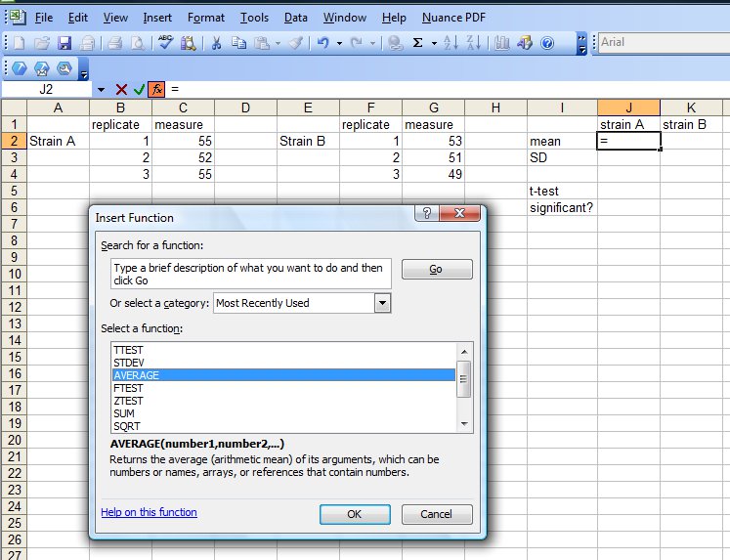This screenshot has width=730, height=560.
Task: Expand the Redo history dropdown arrow
Action: [x=373, y=43]
